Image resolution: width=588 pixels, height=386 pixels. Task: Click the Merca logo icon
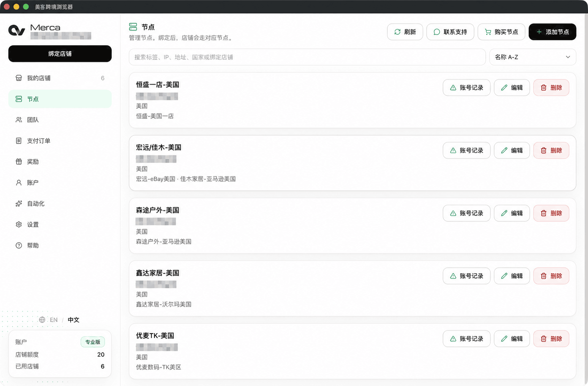(x=17, y=30)
